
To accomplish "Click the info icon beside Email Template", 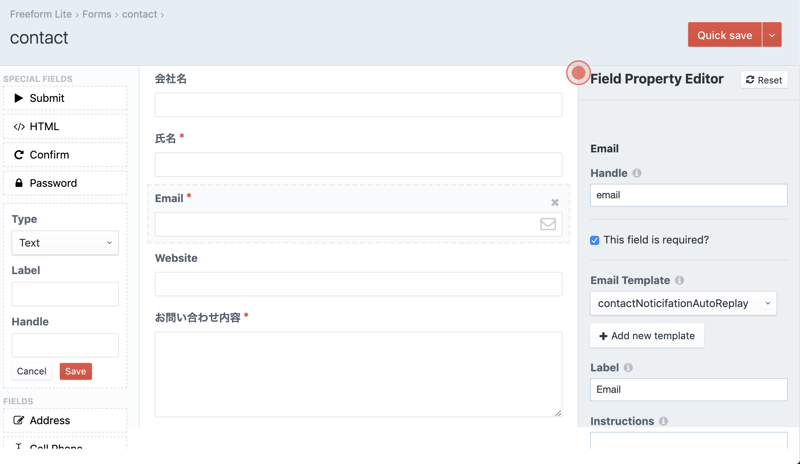I will click(679, 281).
